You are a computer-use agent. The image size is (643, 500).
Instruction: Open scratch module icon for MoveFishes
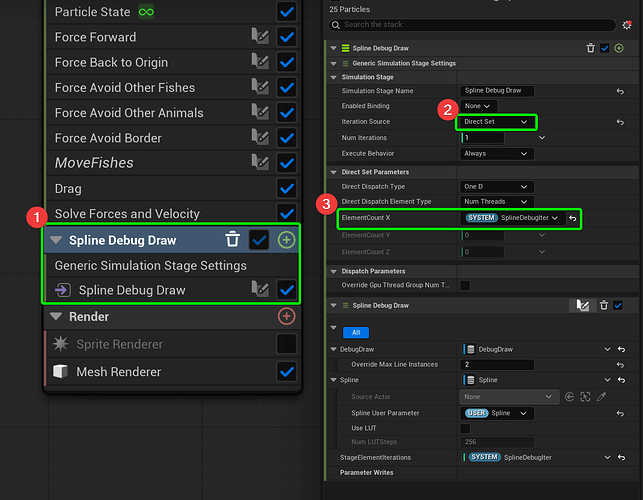point(260,162)
